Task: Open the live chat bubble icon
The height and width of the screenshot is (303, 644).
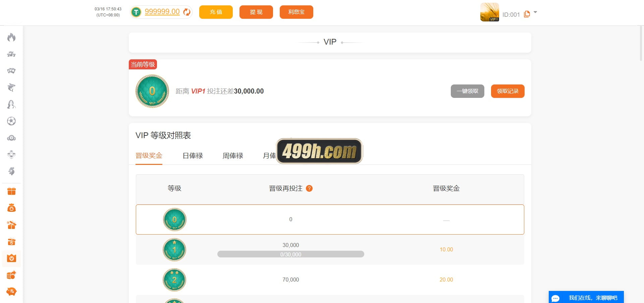Action: click(x=555, y=298)
